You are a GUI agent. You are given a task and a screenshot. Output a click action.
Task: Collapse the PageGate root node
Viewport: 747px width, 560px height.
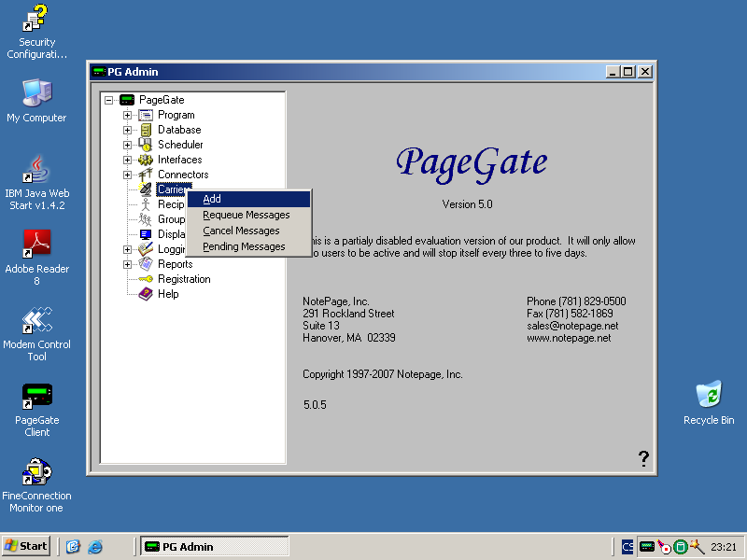point(109,100)
